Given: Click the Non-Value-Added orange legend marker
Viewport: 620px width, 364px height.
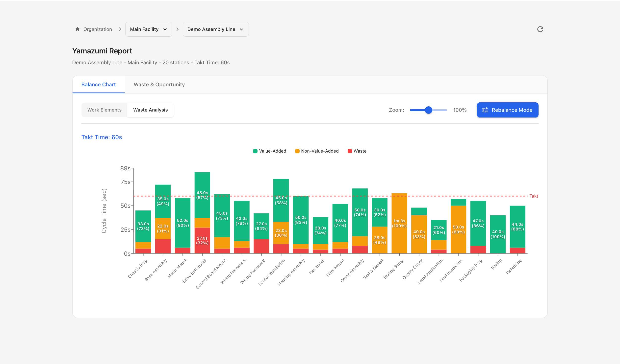Looking at the screenshot, I should coord(297,151).
